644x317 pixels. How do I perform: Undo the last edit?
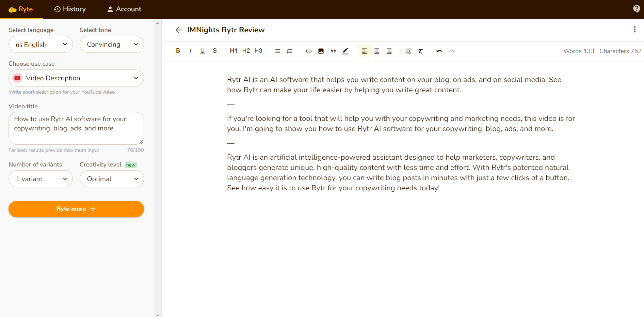tap(439, 51)
